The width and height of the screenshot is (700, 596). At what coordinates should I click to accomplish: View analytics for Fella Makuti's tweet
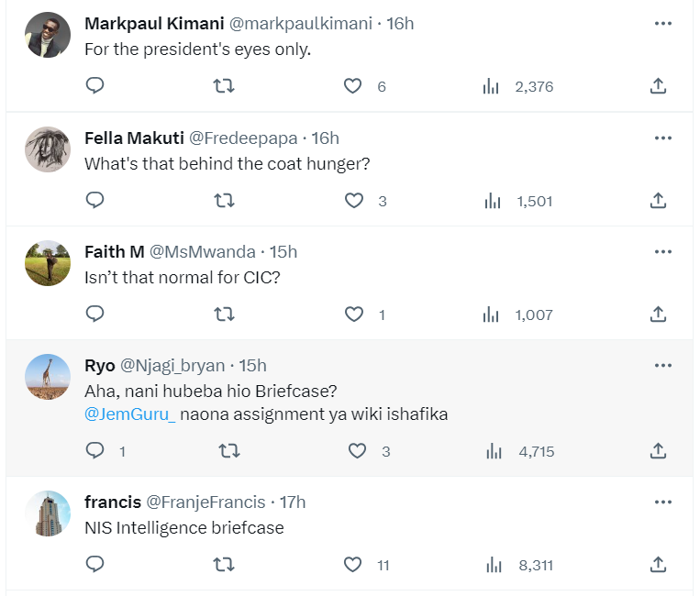click(x=493, y=201)
